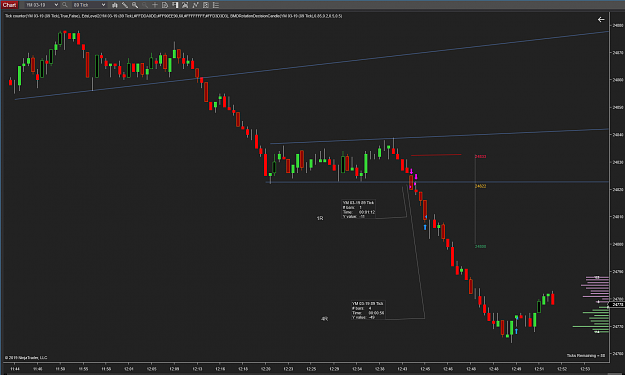Toggle the Chart Trader icon
This screenshot has height=375, width=625.
click(x=175, y=5)
